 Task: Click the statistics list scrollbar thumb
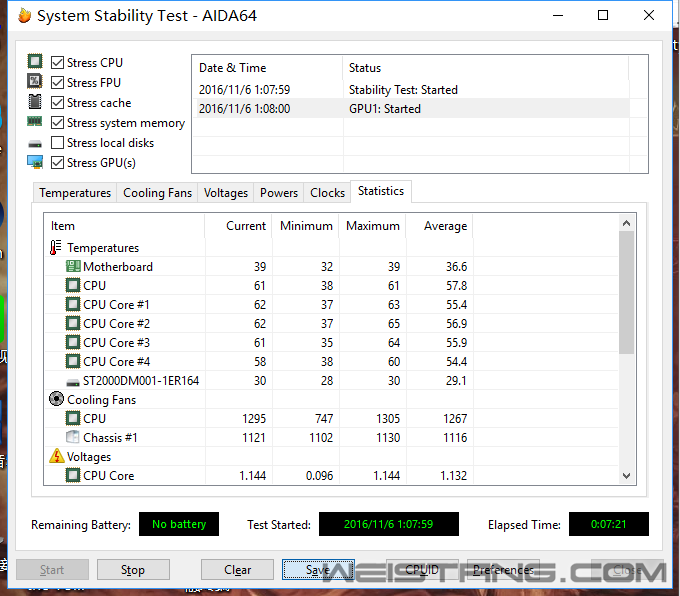coord(626,293)
